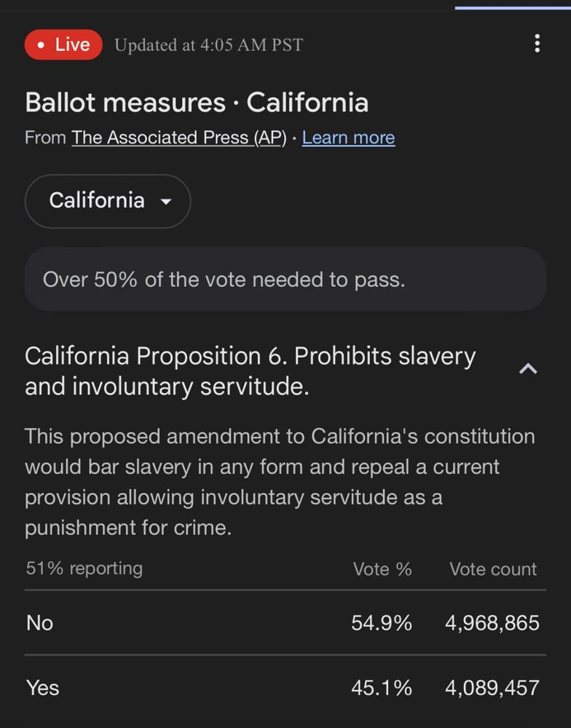Click the Learn more link
The width and height of the screenshot is (571, 728).
click(348, 138)
